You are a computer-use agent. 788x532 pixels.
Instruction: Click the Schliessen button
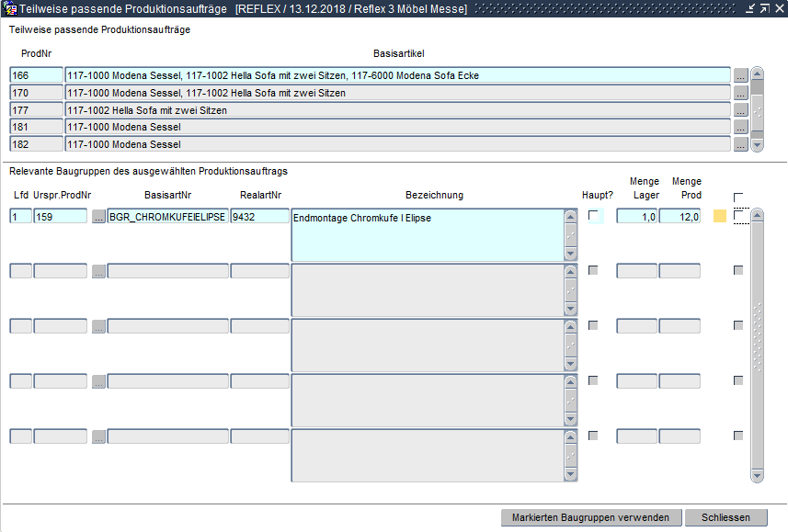[x=726, y=517]
